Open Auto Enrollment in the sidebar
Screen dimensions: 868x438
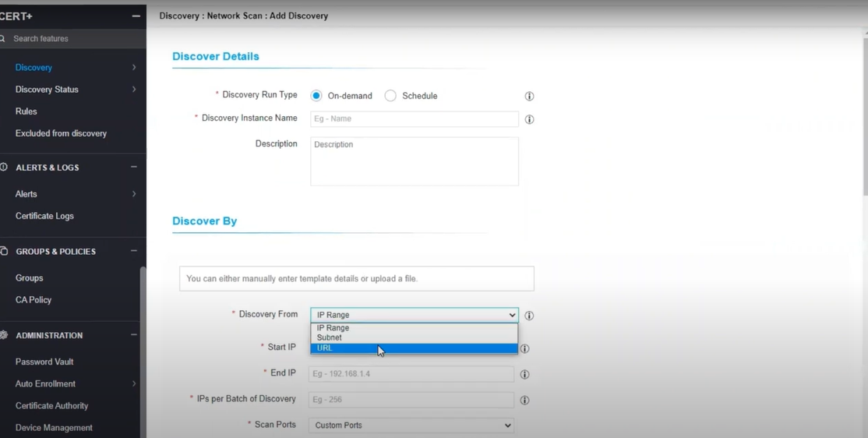pyautogui.click(x=45, y=383)
